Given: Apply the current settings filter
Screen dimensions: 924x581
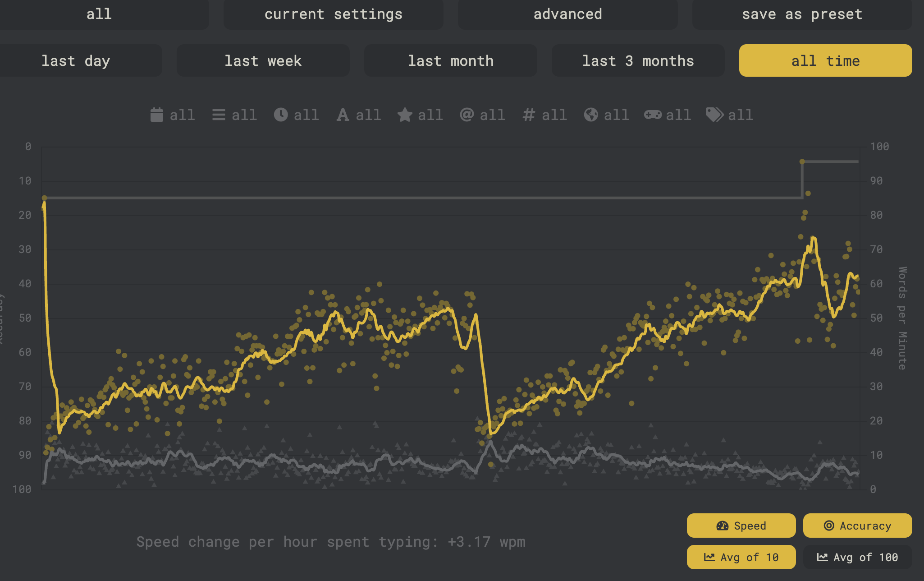Looking at the screenshot, I should point(333,14).
